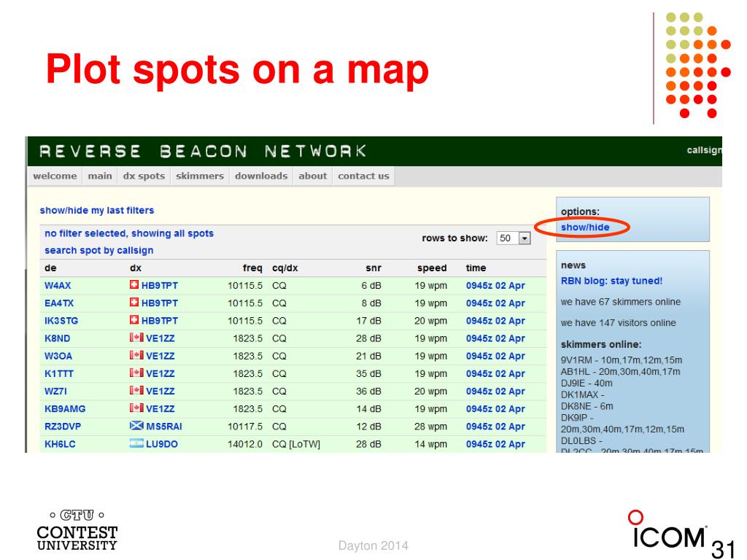Viewport: 747px width, 560px height.
Task: Expand search spot by callsign
Action: pyautogui.click(x=98, y=250)
